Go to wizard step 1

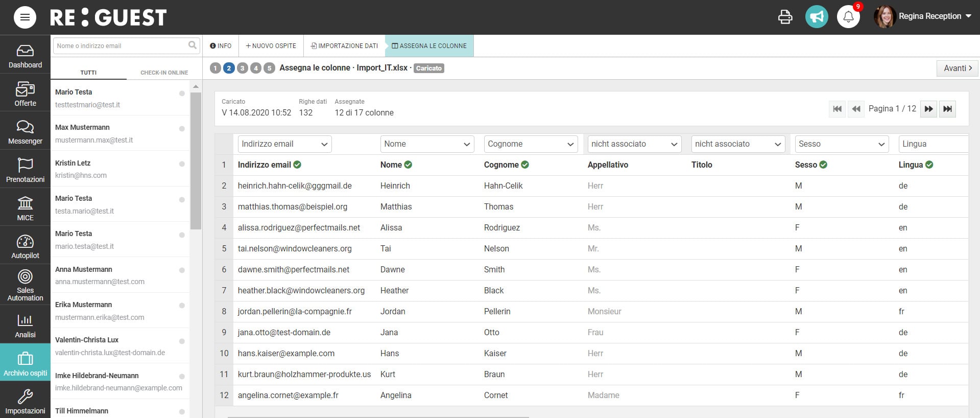pos(216,68)
